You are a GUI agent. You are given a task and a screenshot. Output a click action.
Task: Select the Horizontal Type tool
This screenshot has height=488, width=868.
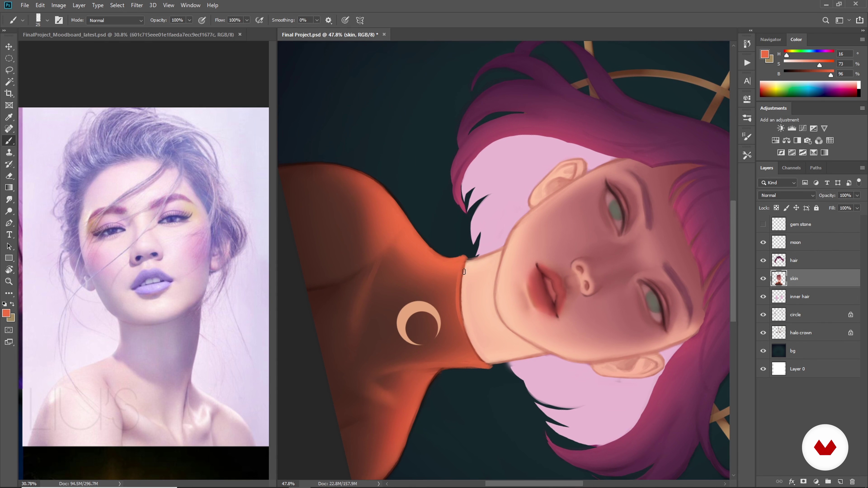pyautogui.click(x=9, y=235)
